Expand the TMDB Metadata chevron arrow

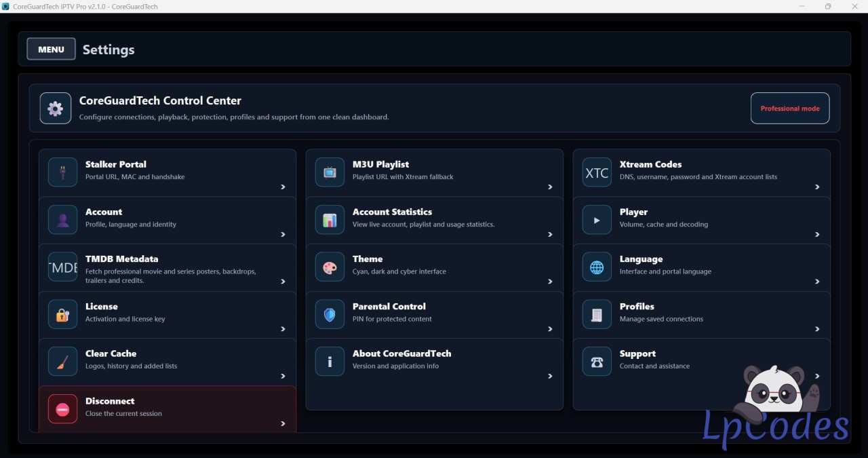click(x=283, y=282)
